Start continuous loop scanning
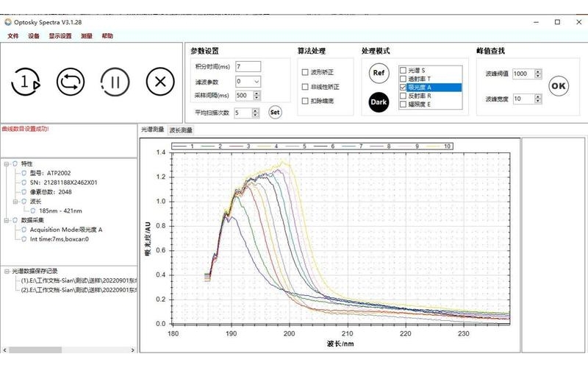 (70, 82)
